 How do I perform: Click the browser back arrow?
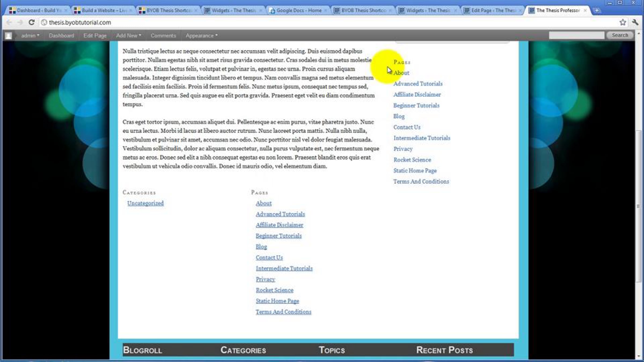pos(9,22)
